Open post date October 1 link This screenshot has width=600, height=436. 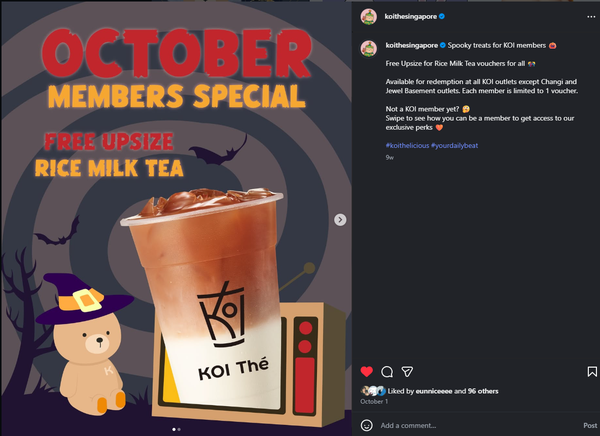374,402
